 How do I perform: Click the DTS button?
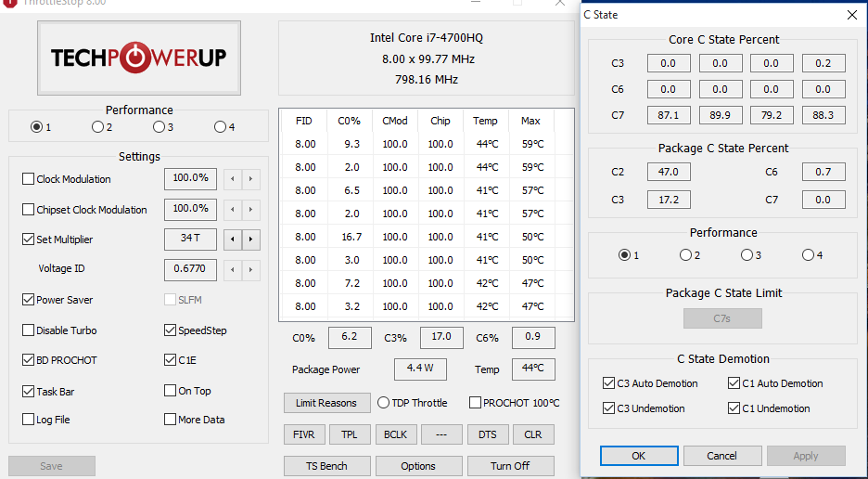(488, 434)
